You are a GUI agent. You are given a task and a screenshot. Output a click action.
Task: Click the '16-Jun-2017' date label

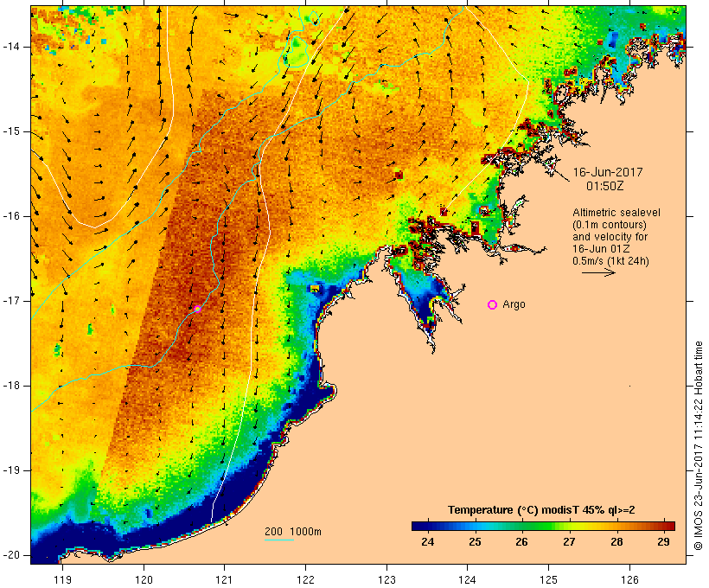click(608, 172)
